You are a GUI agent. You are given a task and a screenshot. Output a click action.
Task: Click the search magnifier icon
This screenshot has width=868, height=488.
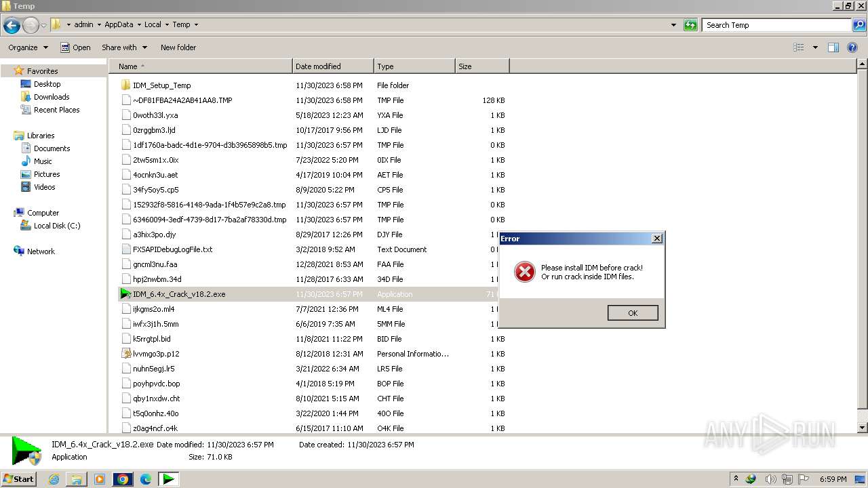[859, 25]
